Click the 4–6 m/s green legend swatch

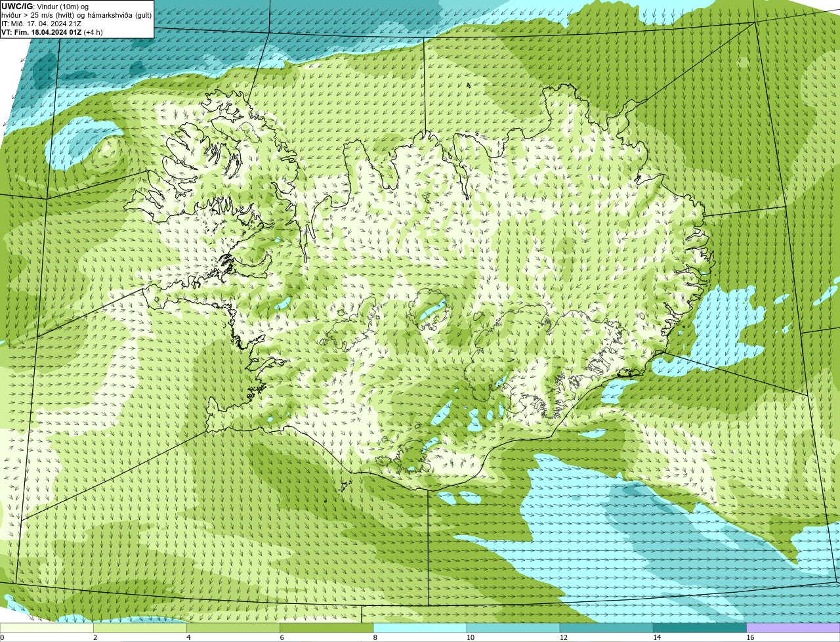click(233, 628)
